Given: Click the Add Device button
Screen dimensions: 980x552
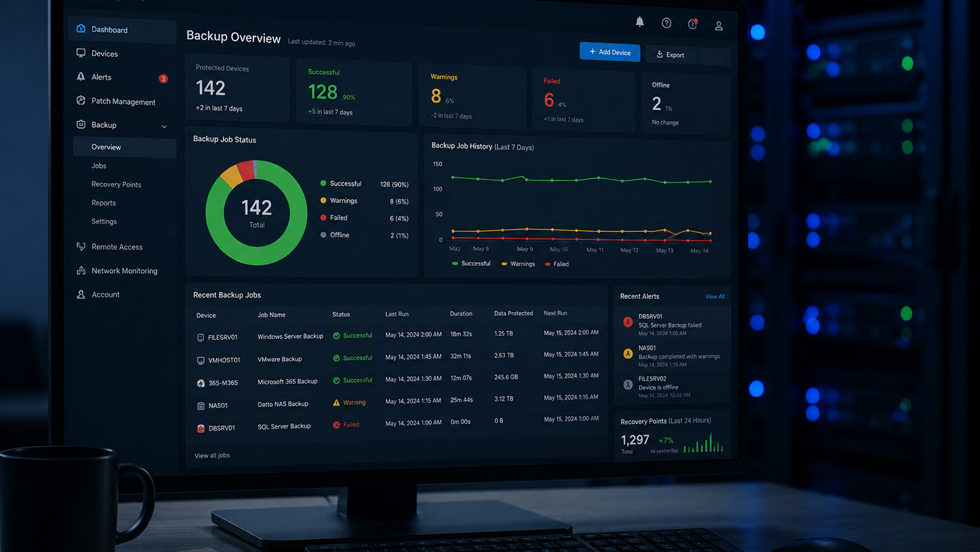Looking at the screenshot, I should pos(610,52).
